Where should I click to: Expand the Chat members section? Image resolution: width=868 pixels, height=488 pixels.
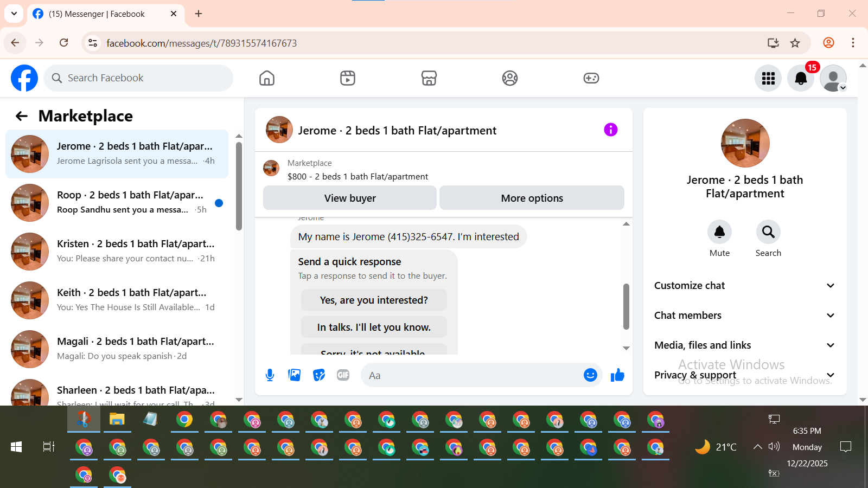click(x=745, y=316)
